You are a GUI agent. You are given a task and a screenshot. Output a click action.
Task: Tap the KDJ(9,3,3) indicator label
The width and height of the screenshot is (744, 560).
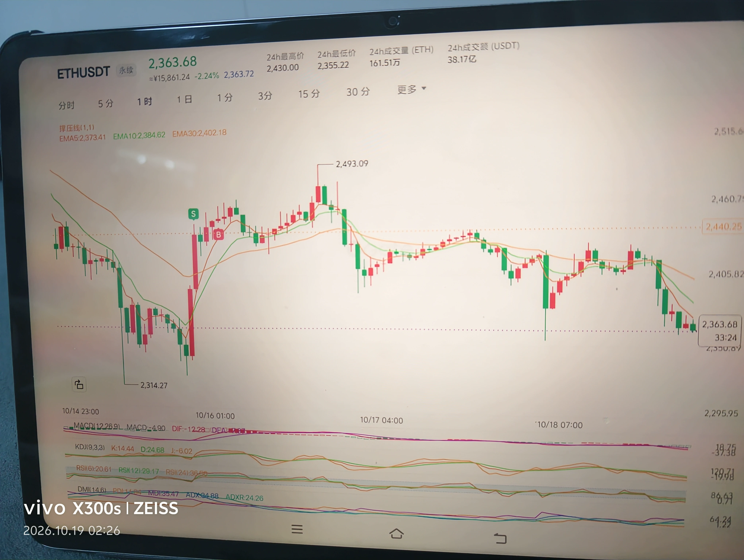90,447
